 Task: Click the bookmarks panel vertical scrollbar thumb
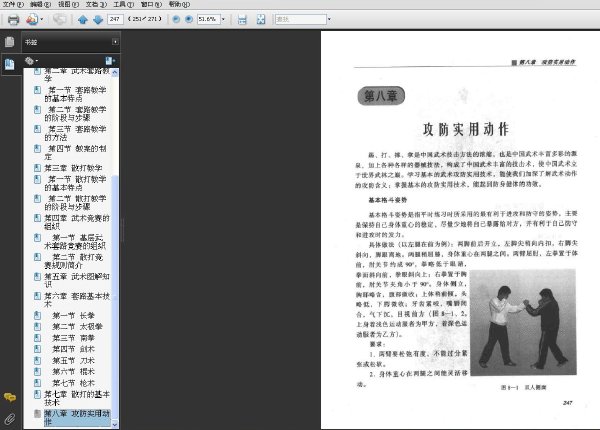pyautogui.click(x=115, y=296)
